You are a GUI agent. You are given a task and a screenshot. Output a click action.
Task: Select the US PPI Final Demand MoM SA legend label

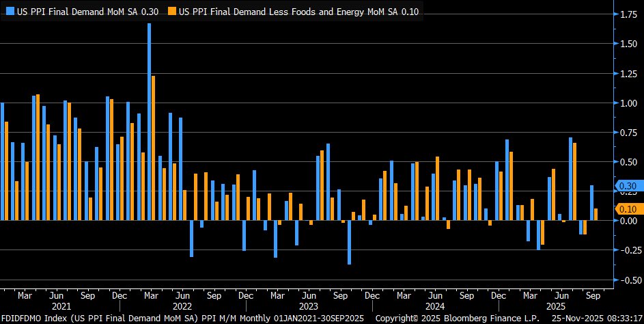85,12
